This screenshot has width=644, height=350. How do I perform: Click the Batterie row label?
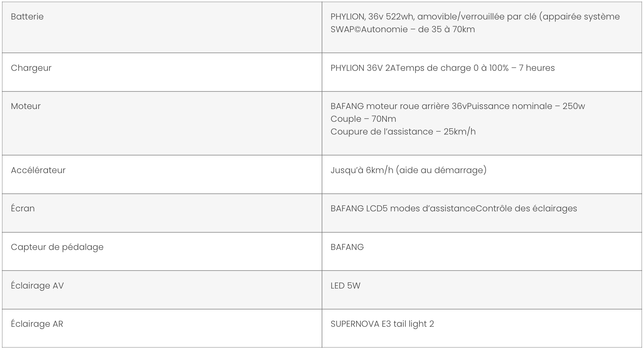point(27,17)
